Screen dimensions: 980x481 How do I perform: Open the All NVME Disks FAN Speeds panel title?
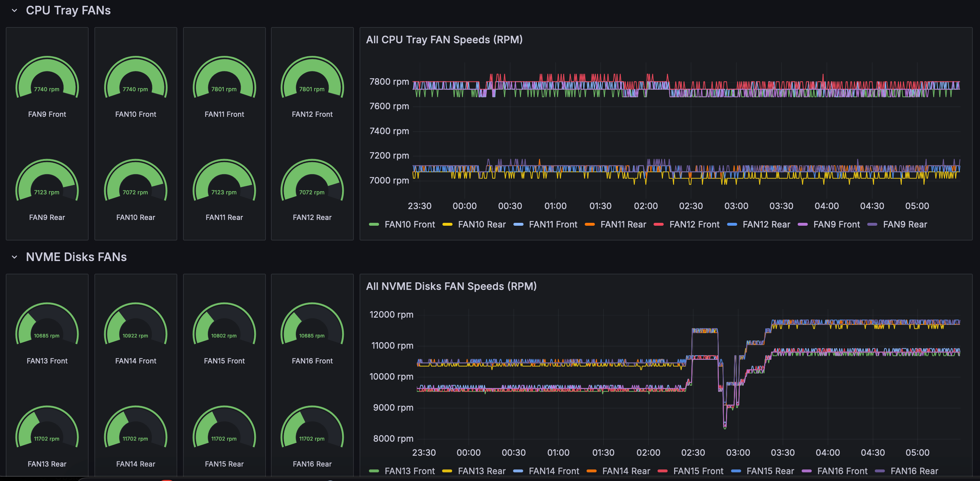pyautogui.click(x=451, y=286)
